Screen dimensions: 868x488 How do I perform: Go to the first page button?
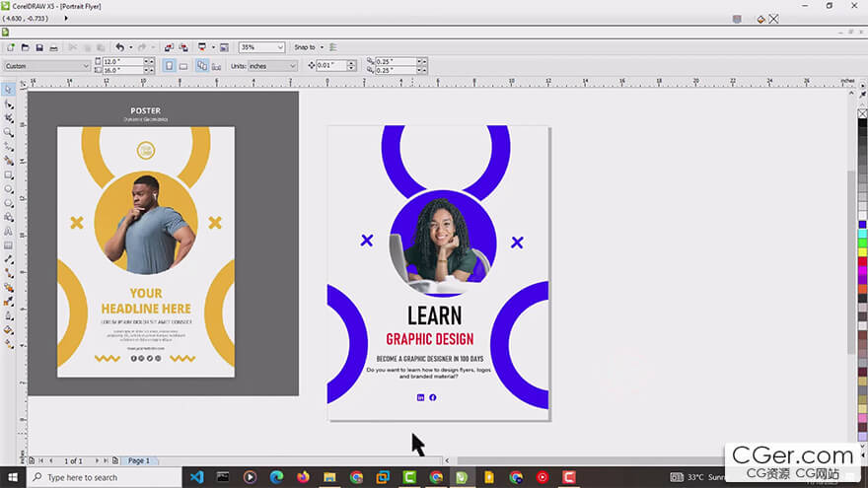(x=41, y=461)
